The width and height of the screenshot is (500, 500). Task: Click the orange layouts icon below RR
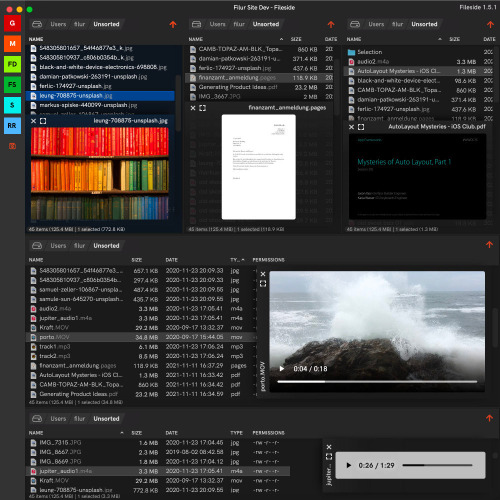(12, 146)
